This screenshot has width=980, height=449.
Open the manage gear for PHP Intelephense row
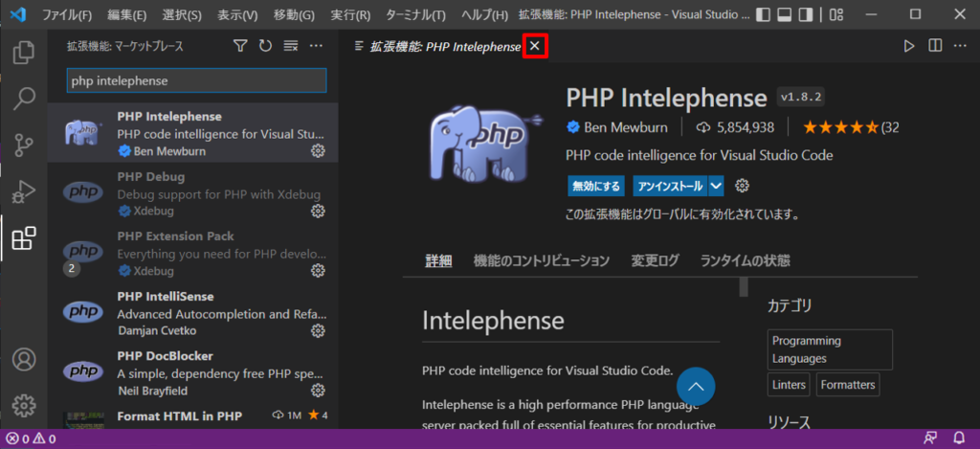coord(318,150)
